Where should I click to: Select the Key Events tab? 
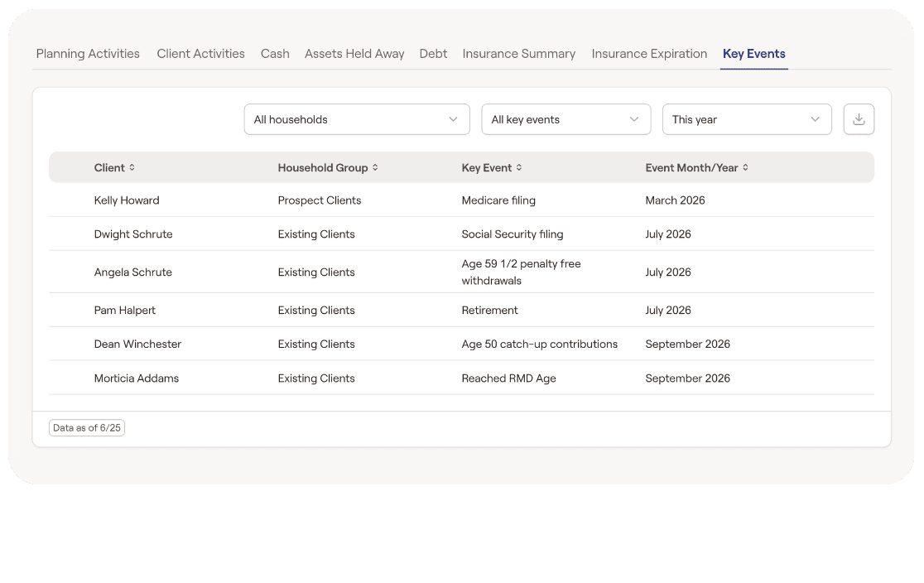coord(753,54)
